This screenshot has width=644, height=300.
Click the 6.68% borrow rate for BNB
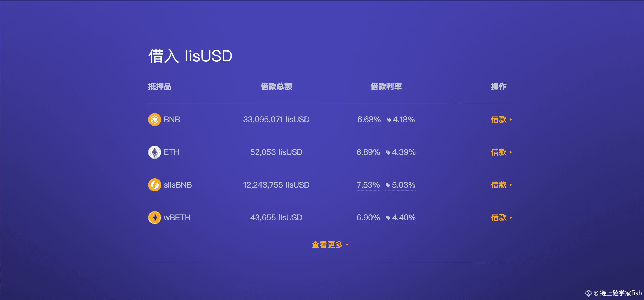(x=369, y=120)
